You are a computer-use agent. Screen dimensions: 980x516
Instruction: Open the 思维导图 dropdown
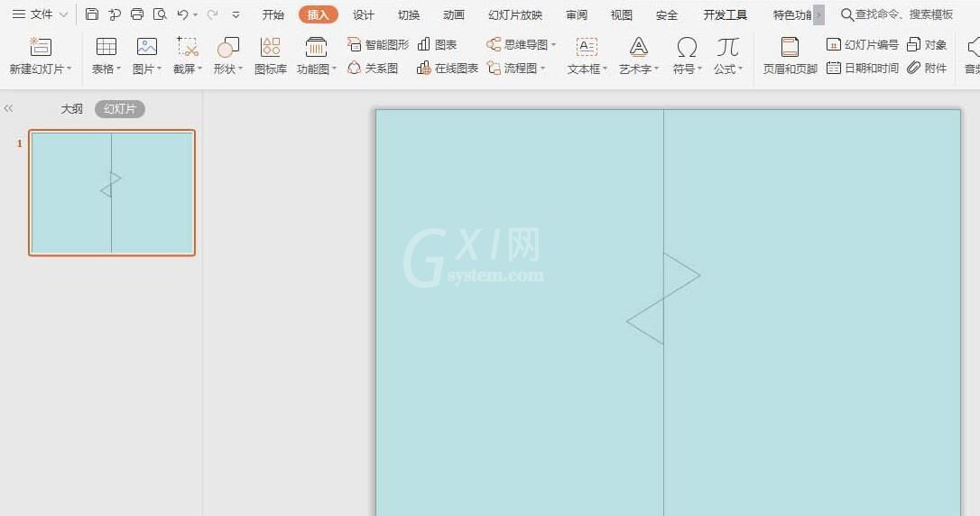522,44
